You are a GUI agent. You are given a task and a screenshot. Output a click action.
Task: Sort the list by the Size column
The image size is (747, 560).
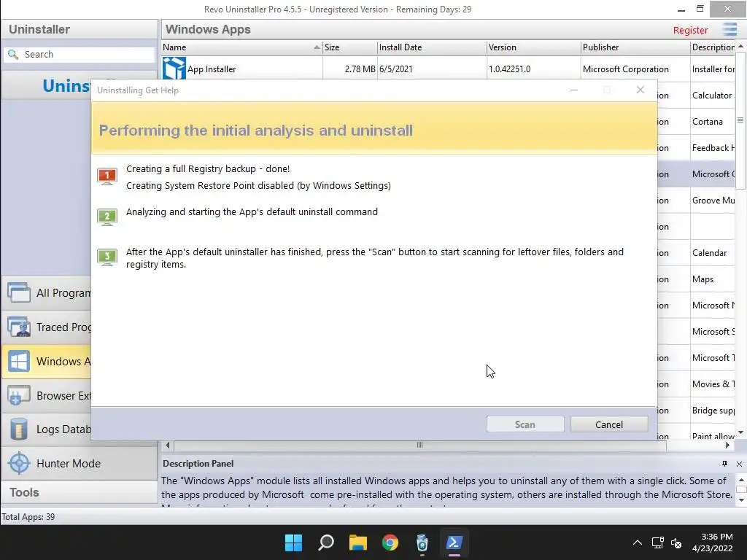pyautogui.click(x=349, y=47)
